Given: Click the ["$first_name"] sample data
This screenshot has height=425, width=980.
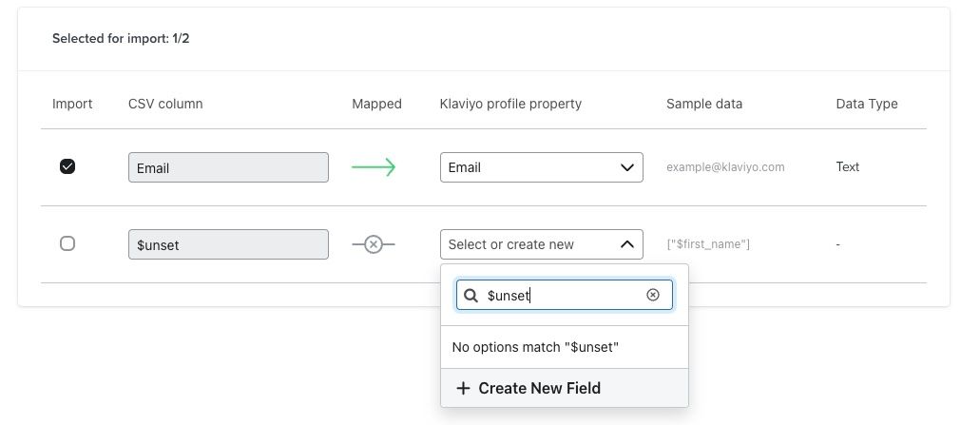Looking at the screenshot, I should tap(708, 243).
